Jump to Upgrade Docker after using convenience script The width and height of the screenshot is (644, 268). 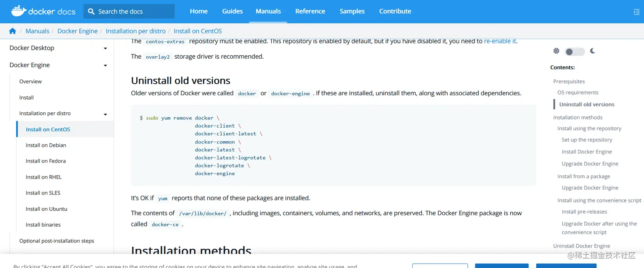tap(599, 228)
